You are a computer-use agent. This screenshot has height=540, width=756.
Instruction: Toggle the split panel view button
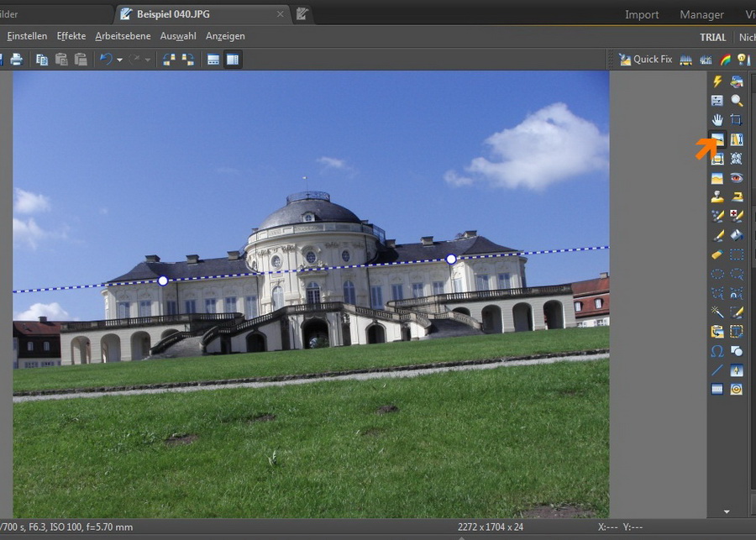coord(233,60)
